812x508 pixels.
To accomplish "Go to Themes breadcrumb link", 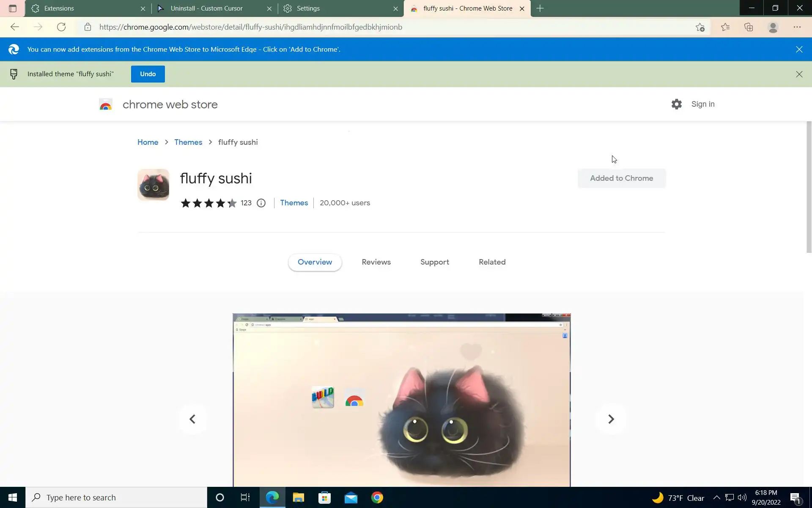I will pyautogui.click(x=188, y=142).
